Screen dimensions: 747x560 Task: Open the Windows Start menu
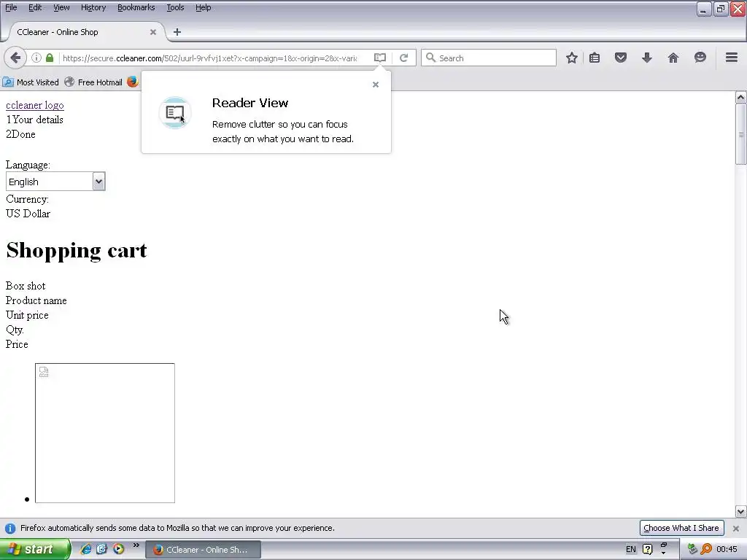[x=34, y=549]
